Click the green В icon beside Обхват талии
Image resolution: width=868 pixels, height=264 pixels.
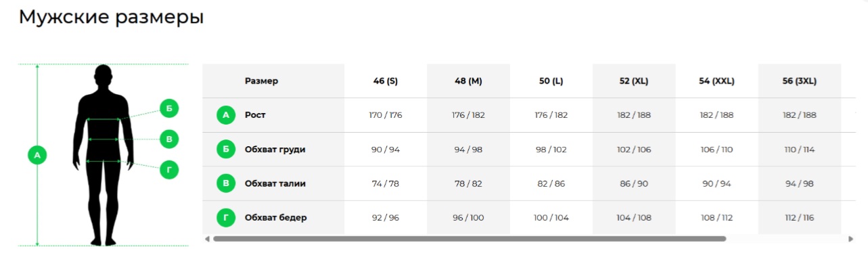tap(226, 183)
